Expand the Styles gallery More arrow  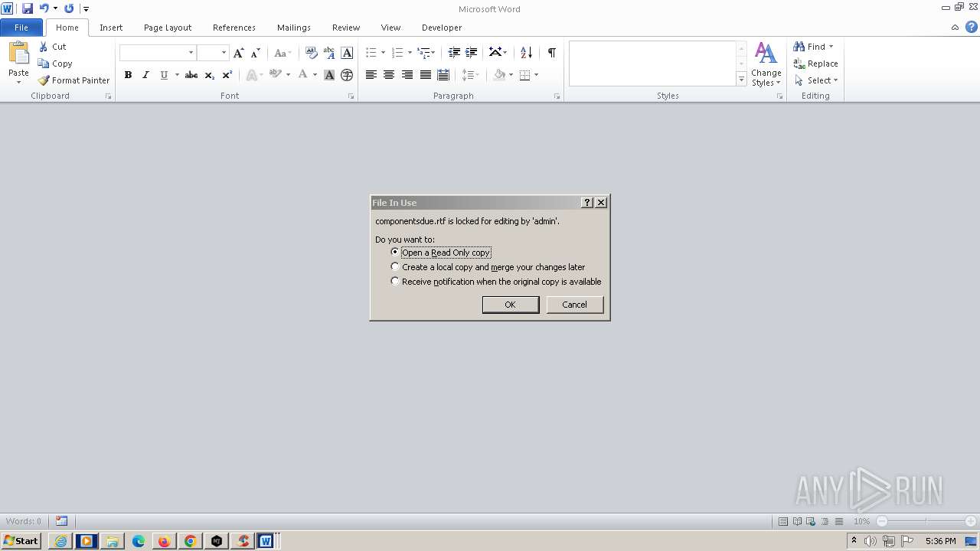[741, 80]
